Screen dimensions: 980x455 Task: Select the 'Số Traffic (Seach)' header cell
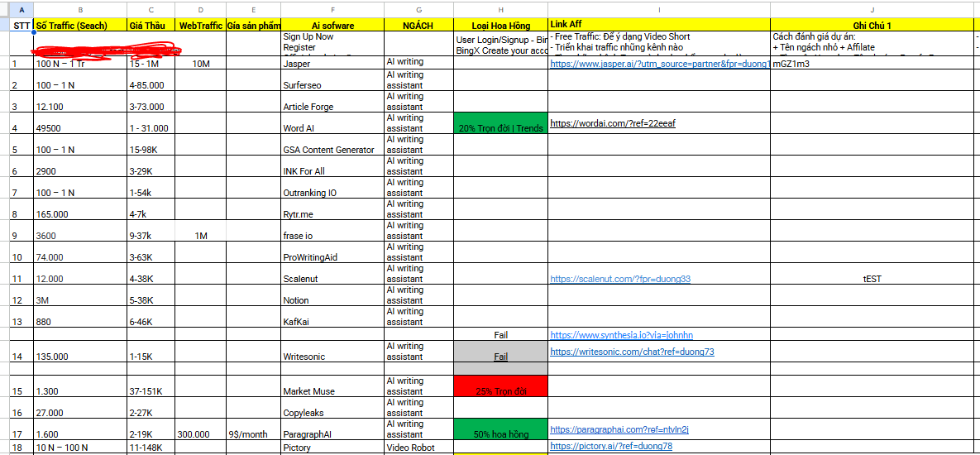[80, 25]
